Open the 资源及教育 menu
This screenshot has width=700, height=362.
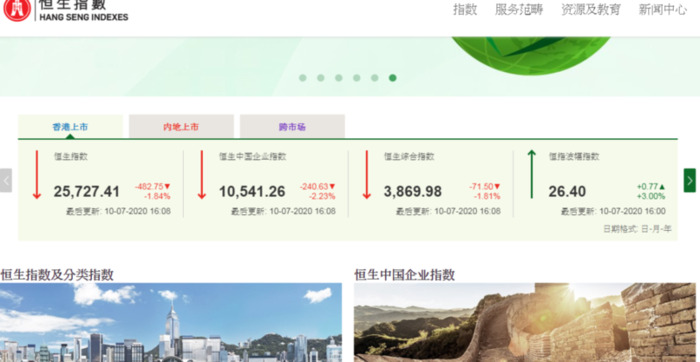[591, 9]
